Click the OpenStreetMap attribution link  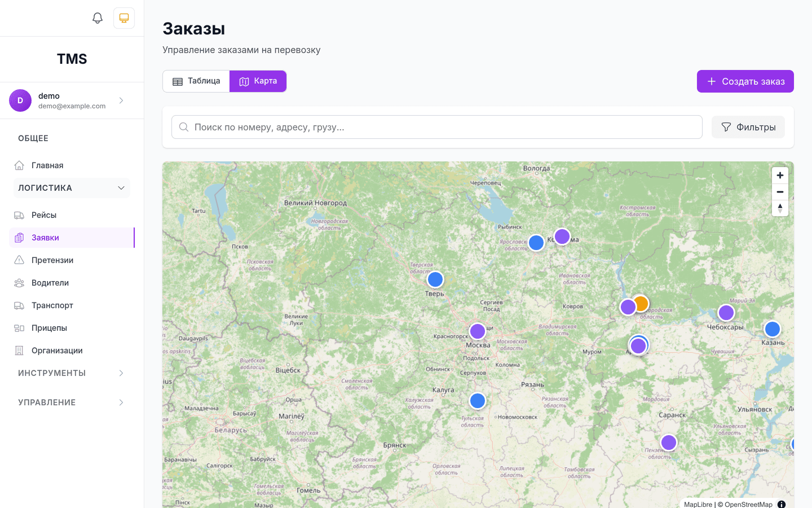pyautogui.click(x=748, y=505)
